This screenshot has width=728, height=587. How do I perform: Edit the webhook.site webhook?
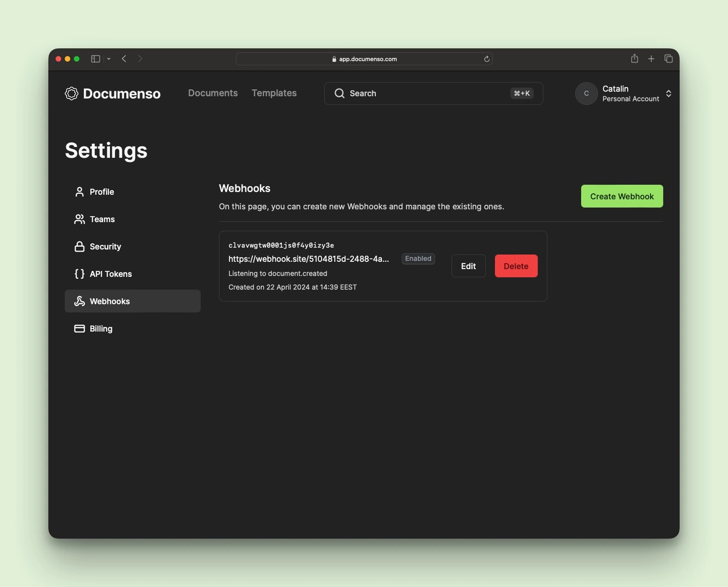[x=468, y=266]
